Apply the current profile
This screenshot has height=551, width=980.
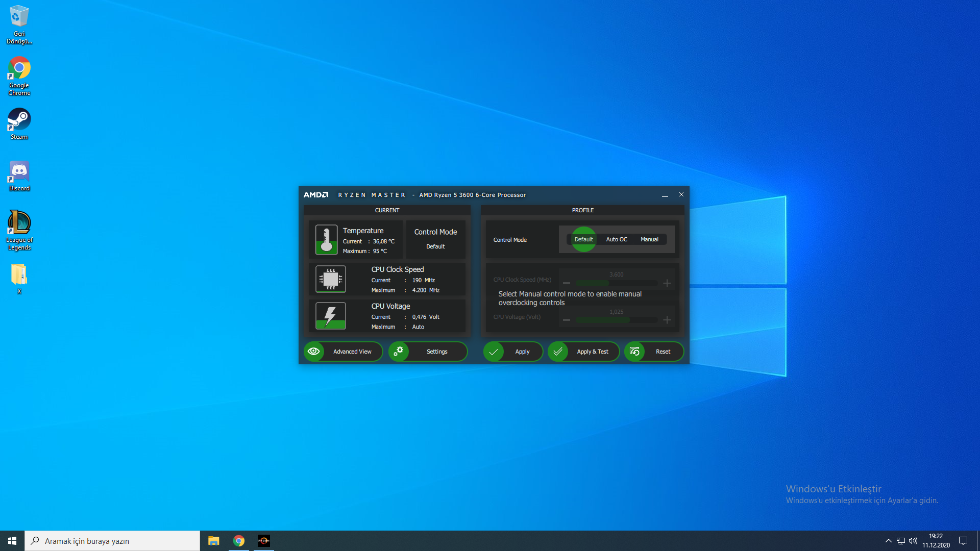[513, 352]
